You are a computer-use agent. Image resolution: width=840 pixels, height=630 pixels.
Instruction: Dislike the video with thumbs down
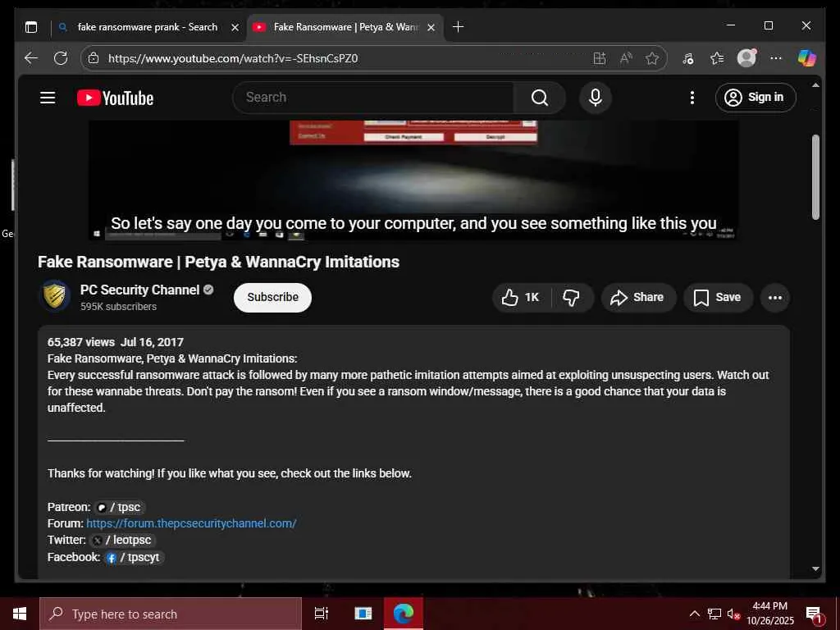[x=572, y=297]
